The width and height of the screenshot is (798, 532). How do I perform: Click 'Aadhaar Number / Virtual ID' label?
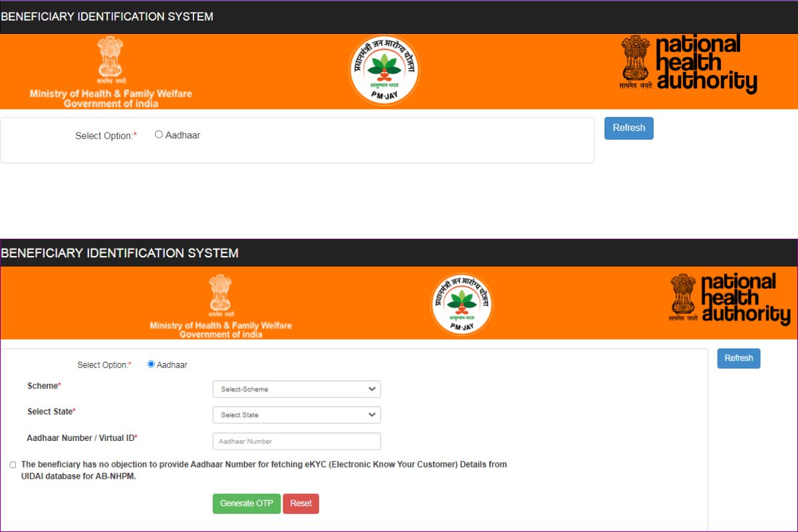[82, 438]
